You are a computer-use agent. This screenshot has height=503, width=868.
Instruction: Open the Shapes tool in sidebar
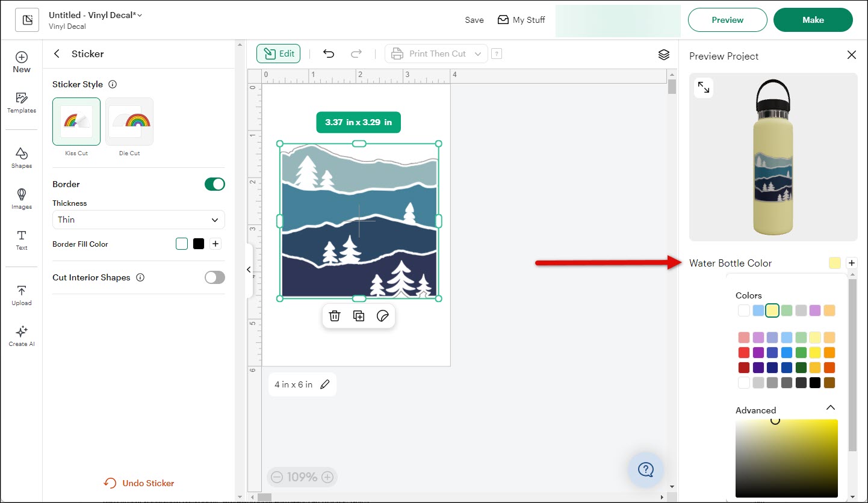22,157
